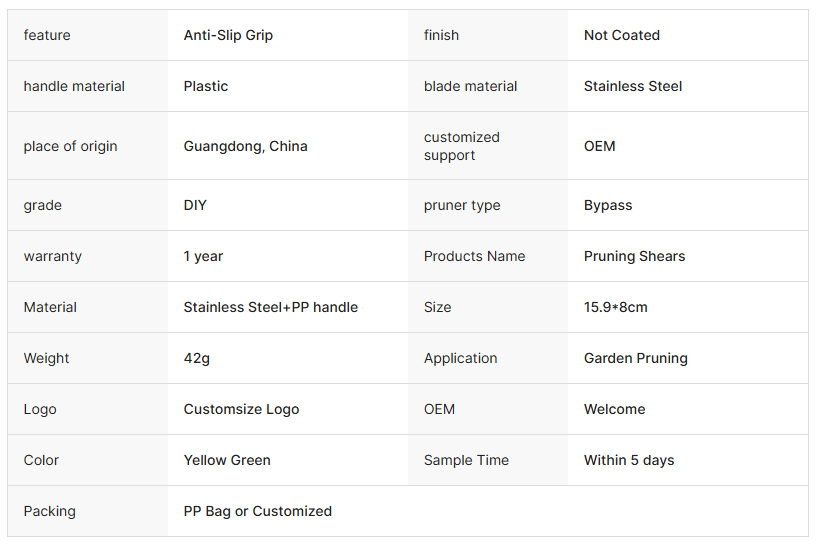
Task: Click the 'customized support' label
Action: (461, 146)
